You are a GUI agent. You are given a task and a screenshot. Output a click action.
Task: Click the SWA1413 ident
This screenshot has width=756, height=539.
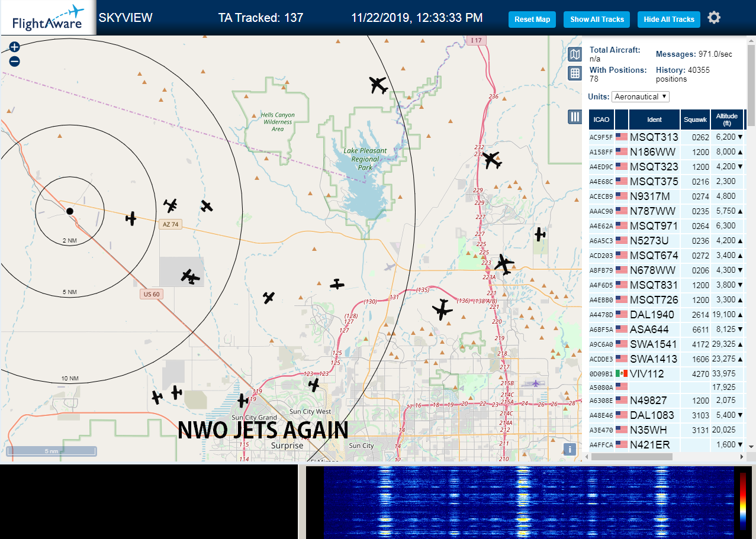[654, 359]
